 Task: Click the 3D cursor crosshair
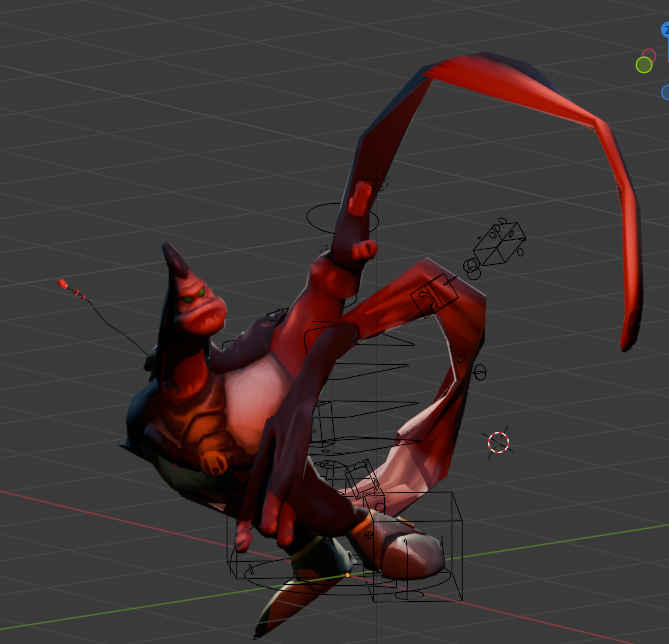tap(498, 442)
